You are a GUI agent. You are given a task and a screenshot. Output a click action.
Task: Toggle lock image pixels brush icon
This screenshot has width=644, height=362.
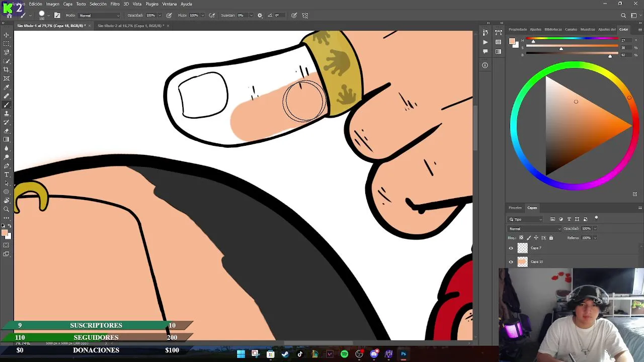pos(529,238)
